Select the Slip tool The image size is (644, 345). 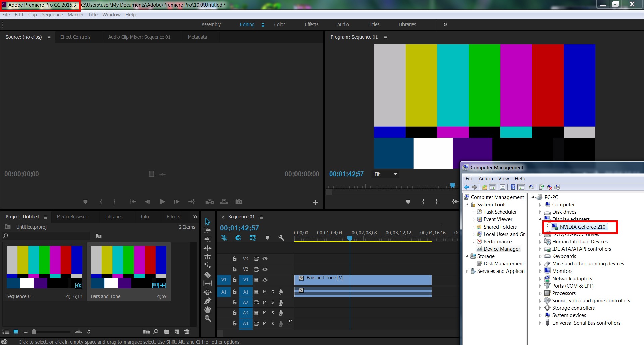click(x=208, y=283)
